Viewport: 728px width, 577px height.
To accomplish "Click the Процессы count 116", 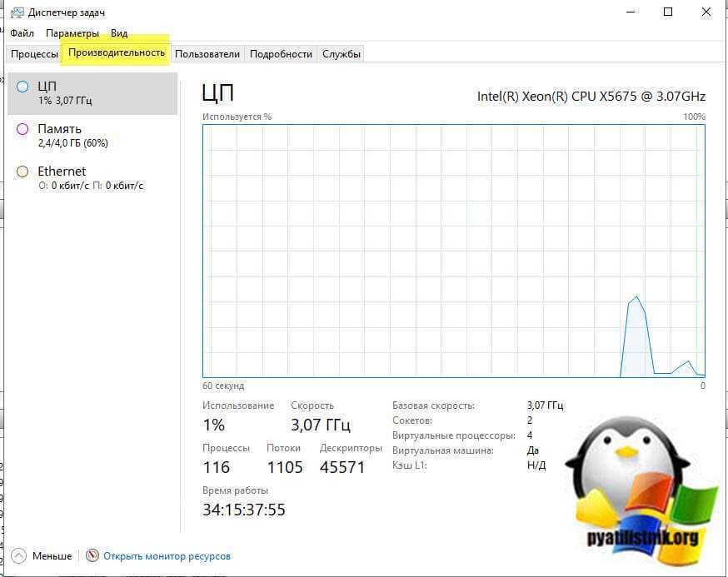I will pyautogui.click(x=217, y=467).
